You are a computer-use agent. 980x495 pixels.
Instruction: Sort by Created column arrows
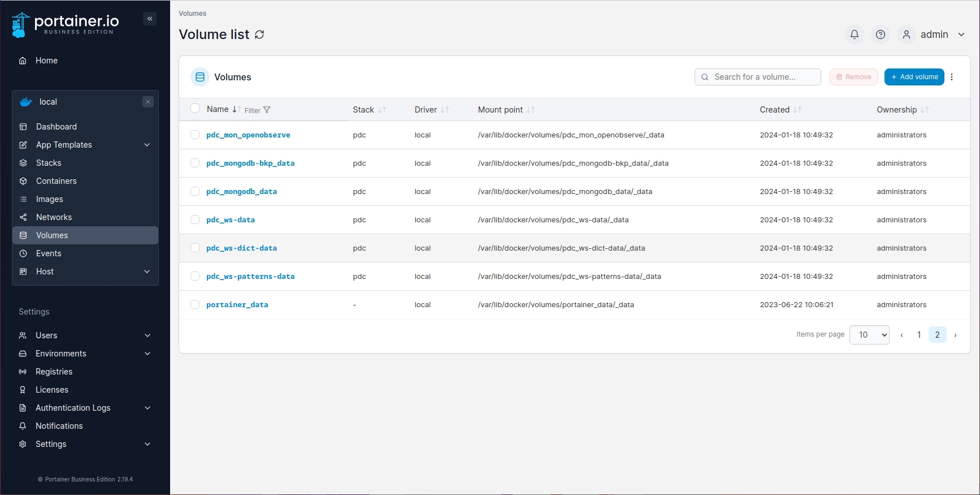[x=797, y=110]
